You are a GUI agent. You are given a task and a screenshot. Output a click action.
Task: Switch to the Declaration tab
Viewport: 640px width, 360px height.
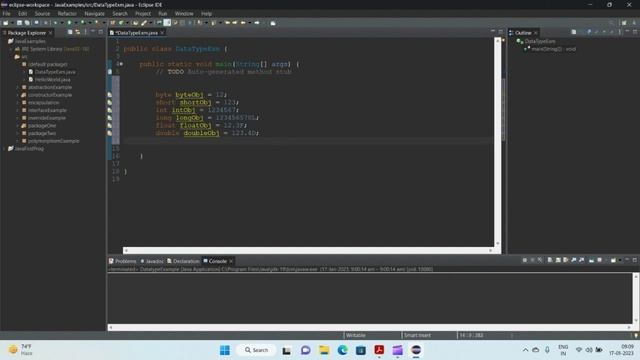pos(183,261)
